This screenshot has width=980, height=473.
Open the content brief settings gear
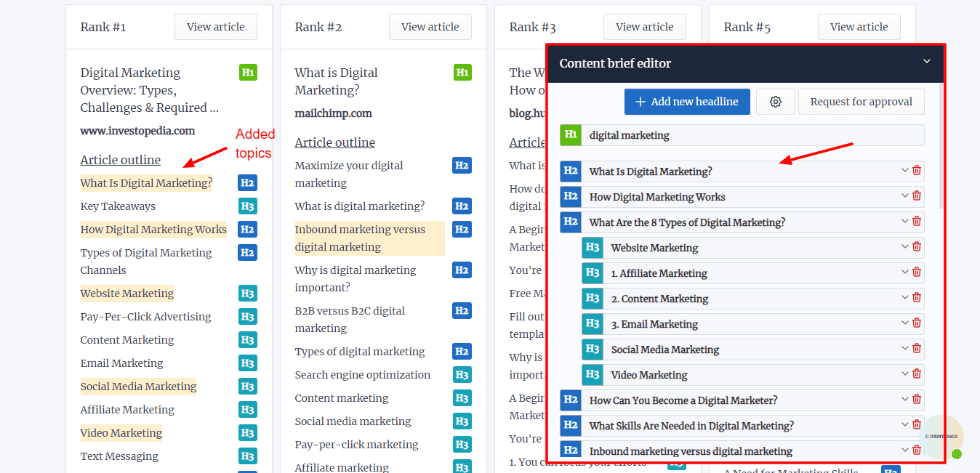[775, 102]
